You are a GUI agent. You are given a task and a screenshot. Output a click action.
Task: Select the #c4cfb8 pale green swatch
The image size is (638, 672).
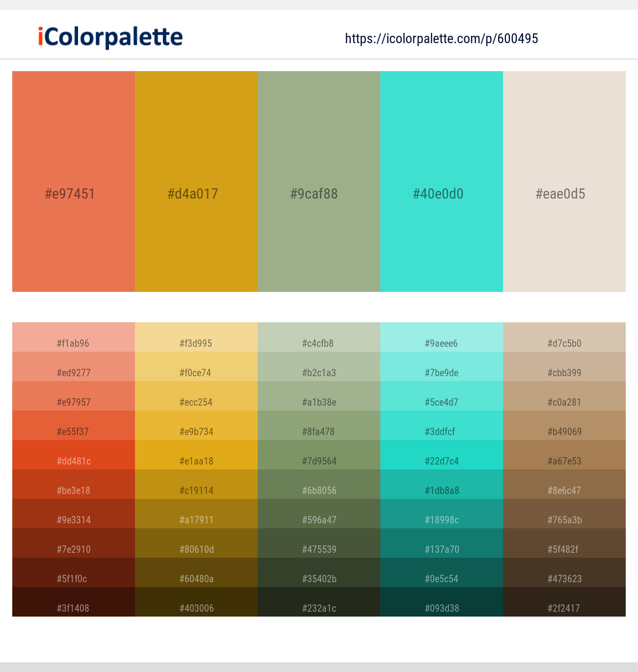point(319,343)
